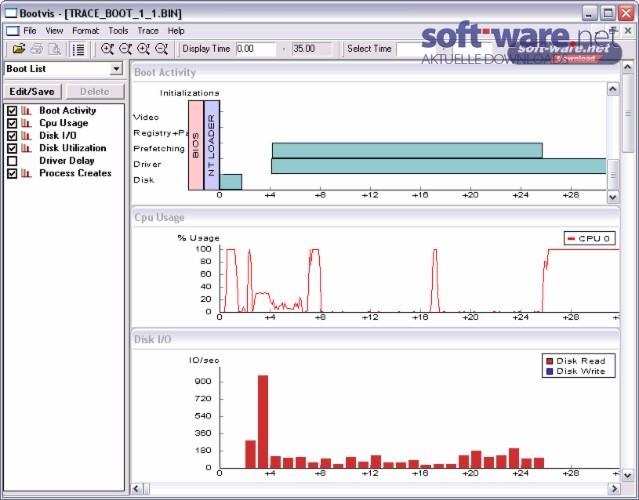Click chart icon next to Disk I/O
This screenshot has width=639, height=500.
click(26, 136)
